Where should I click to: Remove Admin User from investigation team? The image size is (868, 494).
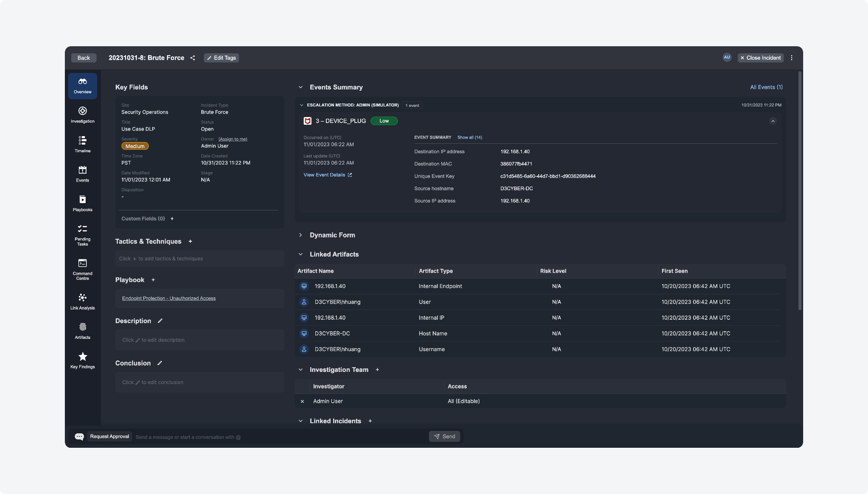(302, 402)
